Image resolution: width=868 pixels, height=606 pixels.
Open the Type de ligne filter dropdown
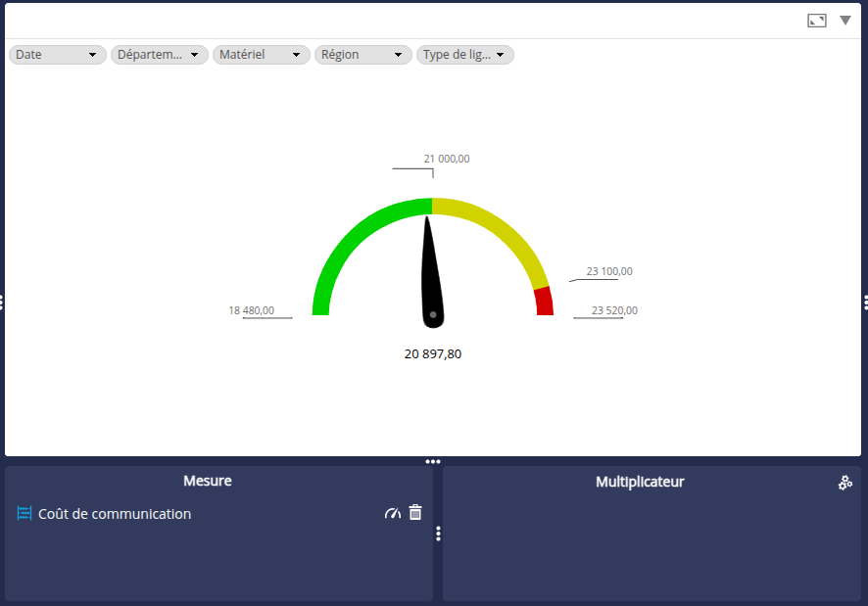tap(465, 55)
